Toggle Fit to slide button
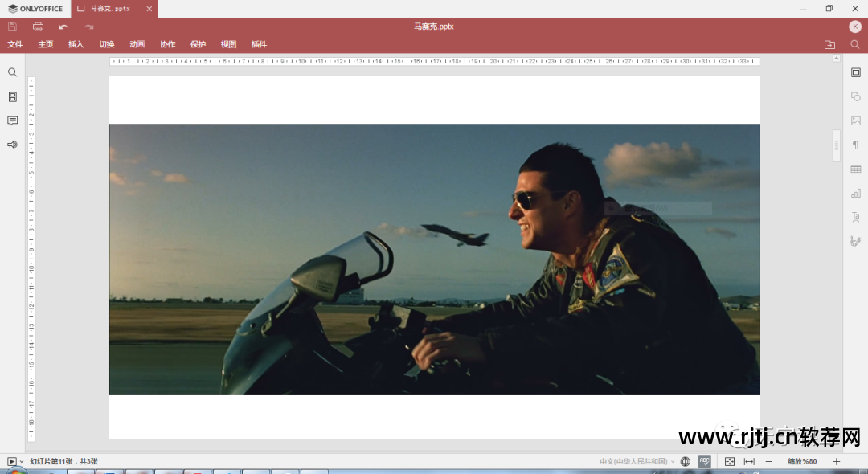This screenshot has width=868, height=474. pos(730,461)
